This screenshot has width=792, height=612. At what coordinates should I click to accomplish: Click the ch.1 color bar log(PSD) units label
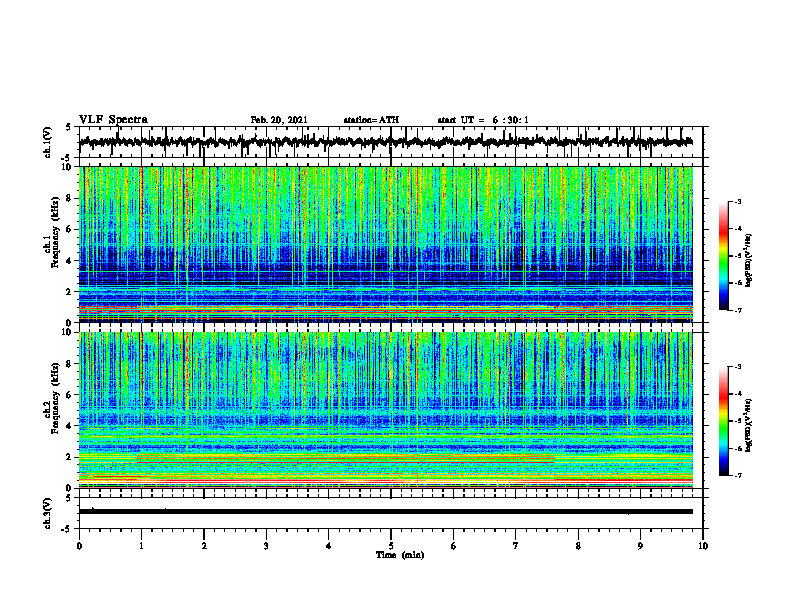tap(749, 261)
